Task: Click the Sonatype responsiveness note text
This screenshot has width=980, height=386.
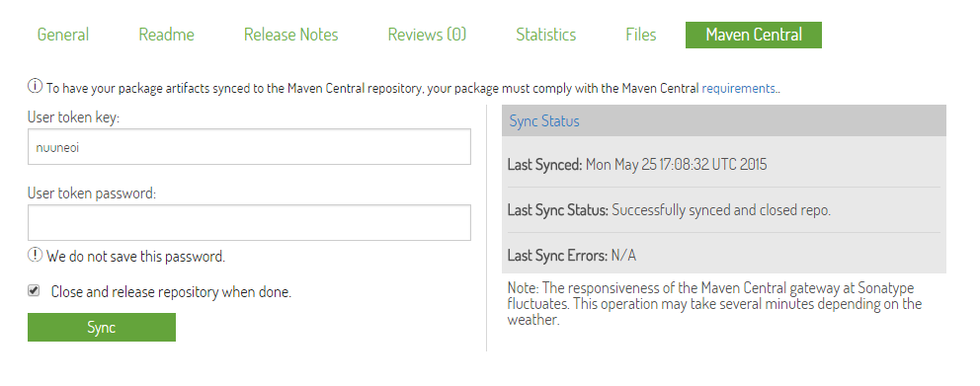Action: coord(714,304)
